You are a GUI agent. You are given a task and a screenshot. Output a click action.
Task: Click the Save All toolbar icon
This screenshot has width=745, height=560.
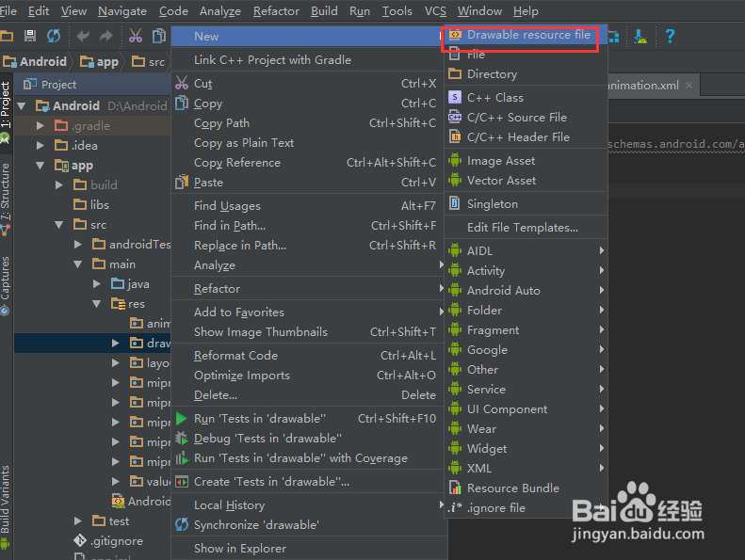click(30, 36)
